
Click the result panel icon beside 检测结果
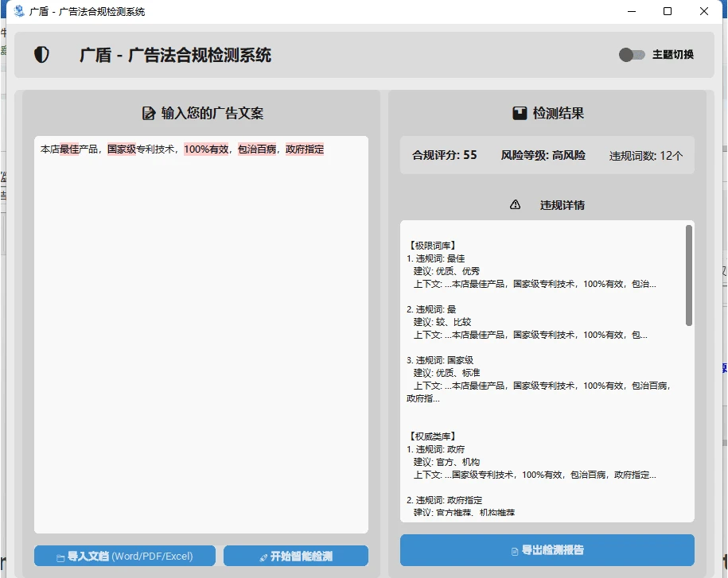pos(520,112)
